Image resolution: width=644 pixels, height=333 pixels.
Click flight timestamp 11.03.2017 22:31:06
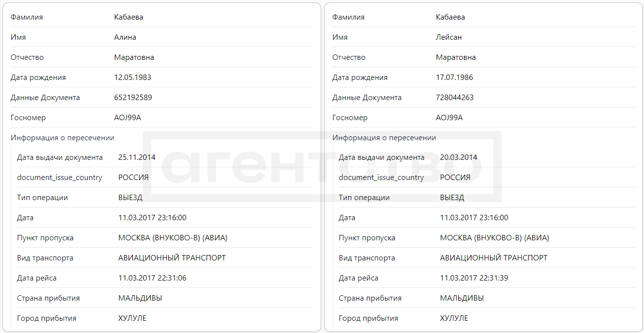point(152,278)
